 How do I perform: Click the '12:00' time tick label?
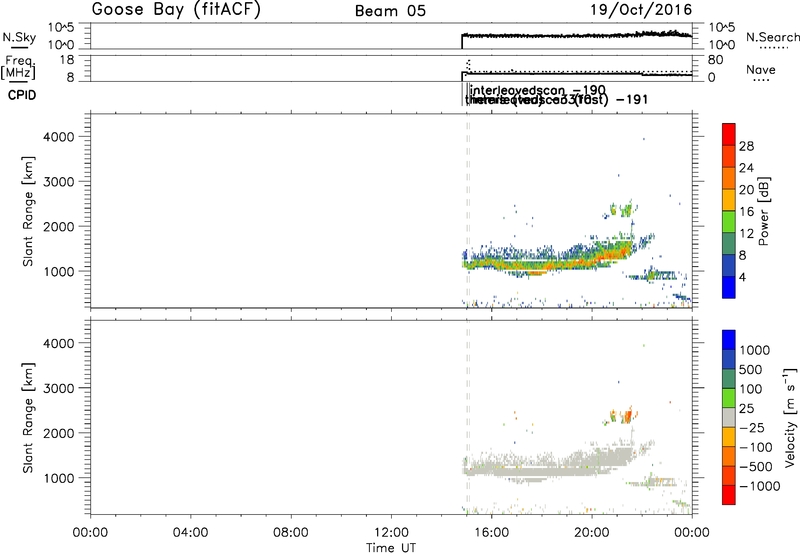point(391,533)
